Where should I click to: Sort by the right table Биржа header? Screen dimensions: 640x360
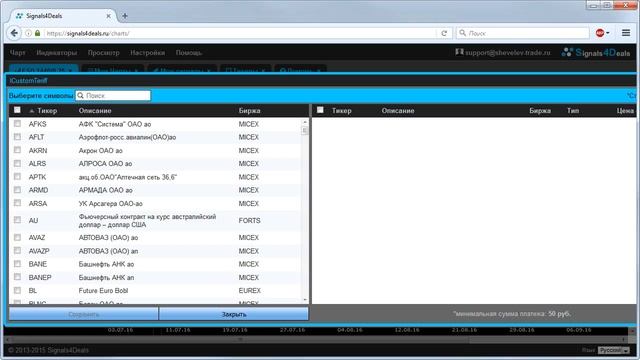540,111
